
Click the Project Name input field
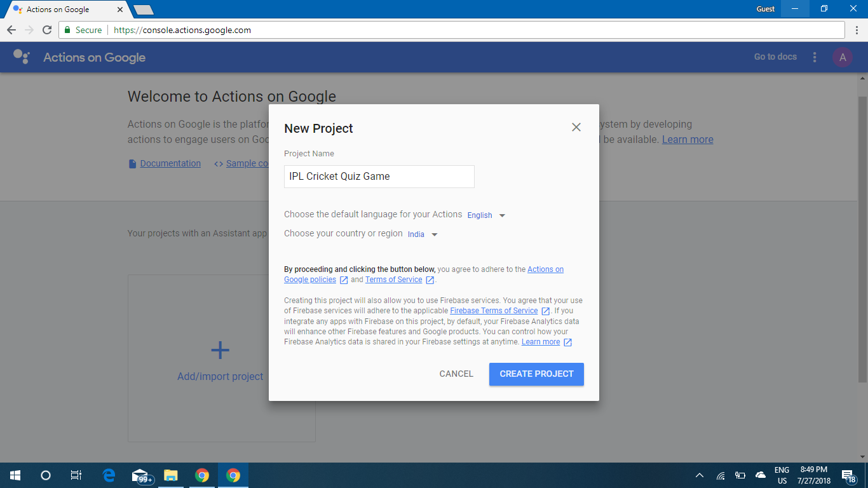pyautogui.click(x=379, y=177)
